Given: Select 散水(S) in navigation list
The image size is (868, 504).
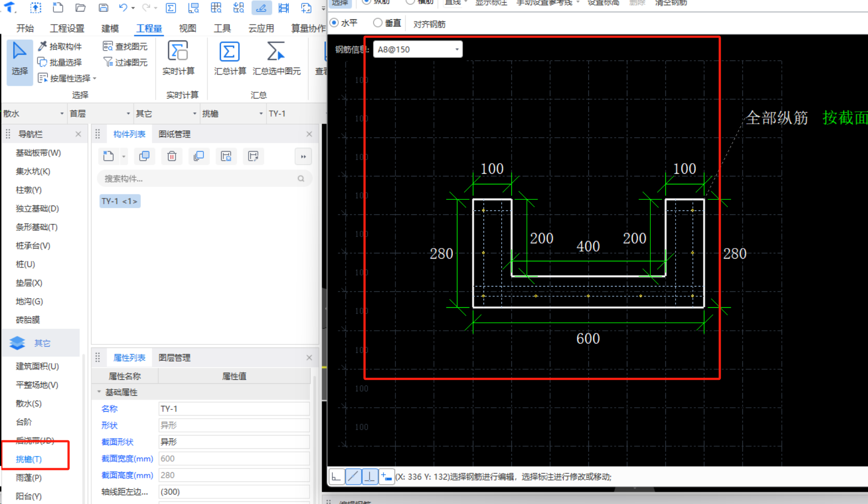Looking at the screenshot, I should coord(29,404).
